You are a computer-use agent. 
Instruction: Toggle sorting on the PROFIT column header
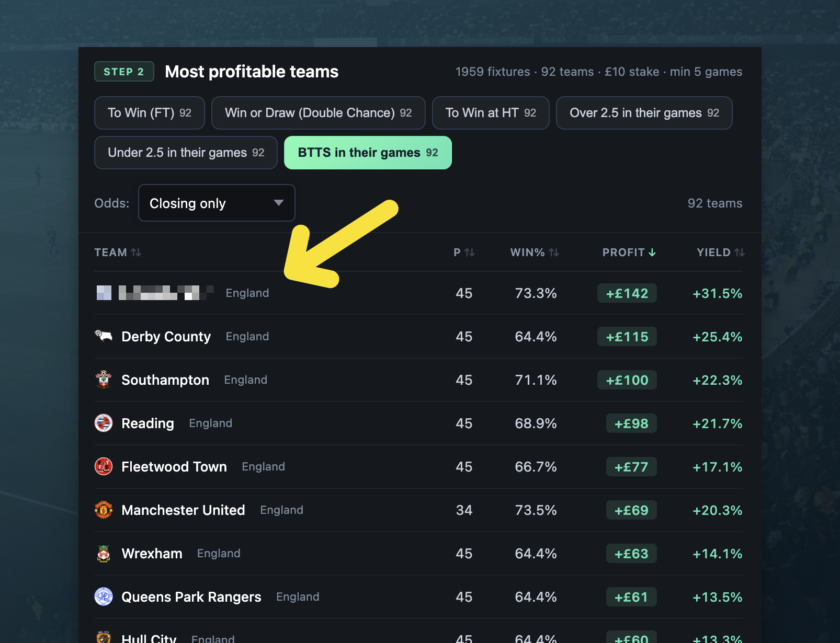pyautogui.click(x=629, y=252)
